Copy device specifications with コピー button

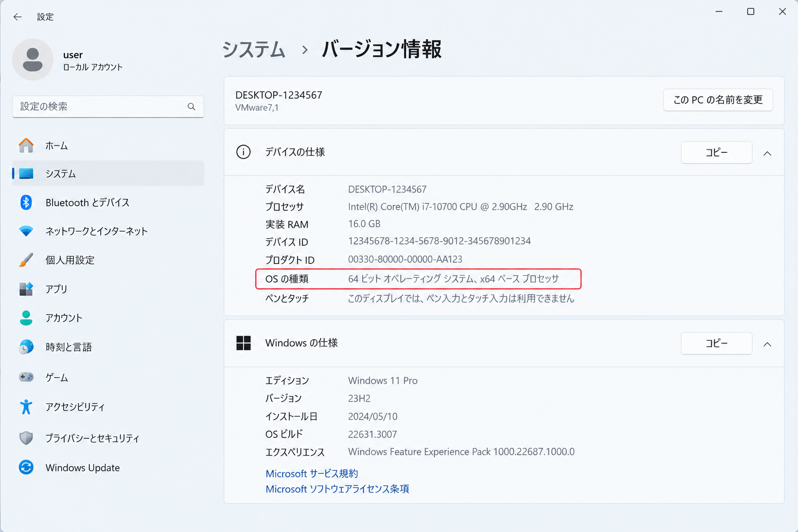tap(716, 152)
